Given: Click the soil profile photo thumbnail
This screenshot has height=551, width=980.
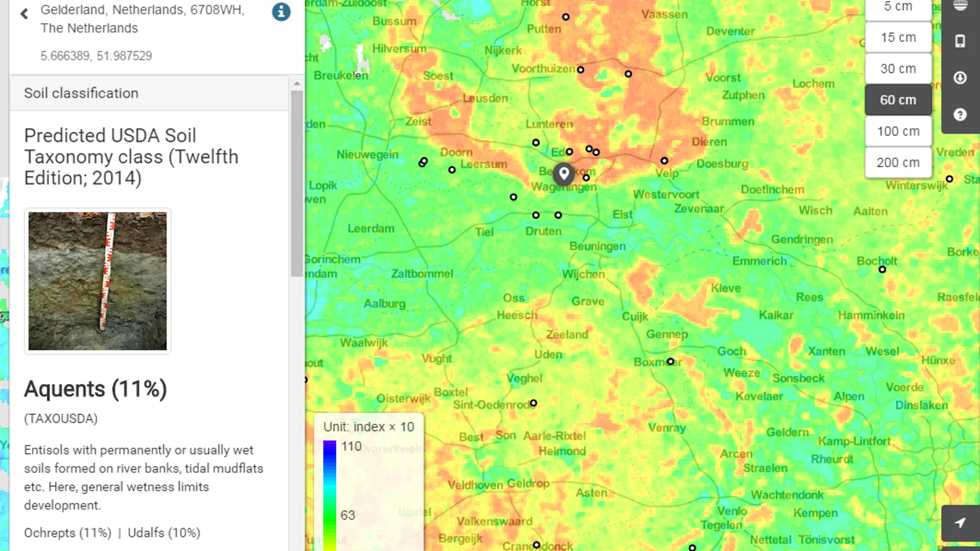Looking at the screenshot, I should [97, 281].
